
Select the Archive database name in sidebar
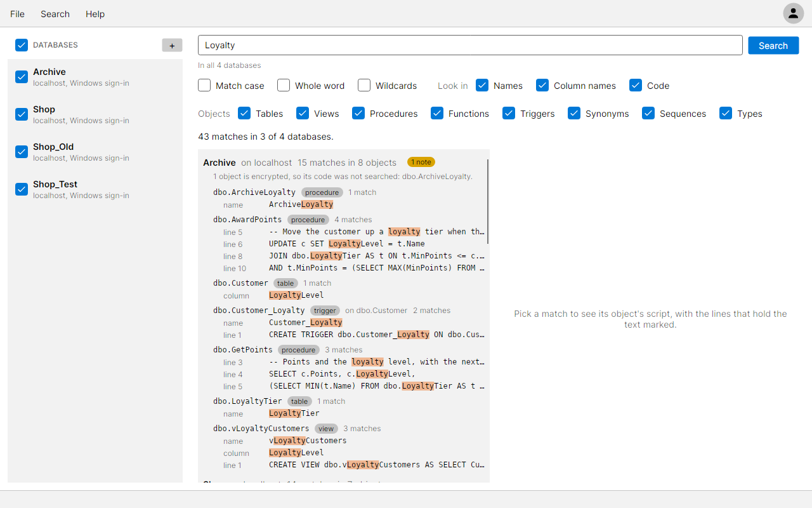[49, 72]
